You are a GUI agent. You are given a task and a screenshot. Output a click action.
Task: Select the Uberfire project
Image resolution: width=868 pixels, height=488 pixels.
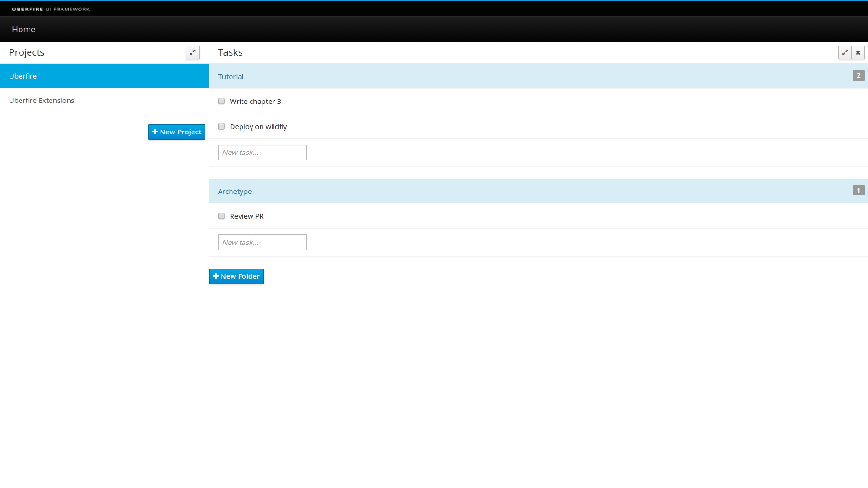(x=104, y=76)
